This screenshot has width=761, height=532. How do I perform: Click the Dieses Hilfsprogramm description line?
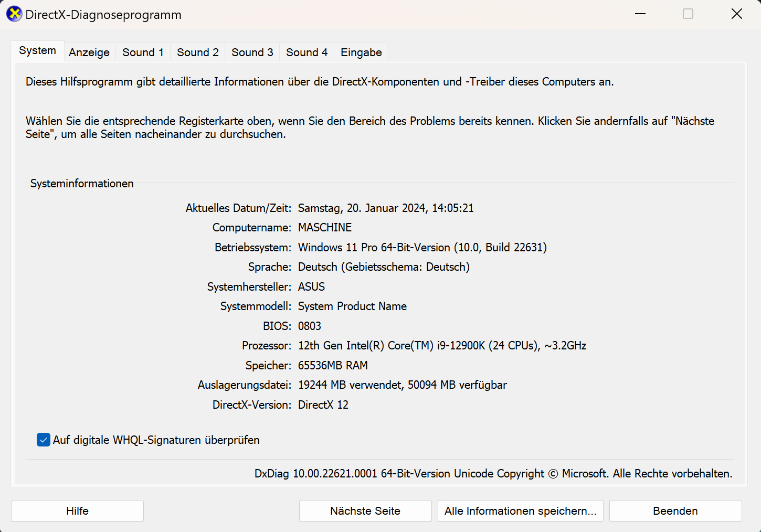point(320,82)
